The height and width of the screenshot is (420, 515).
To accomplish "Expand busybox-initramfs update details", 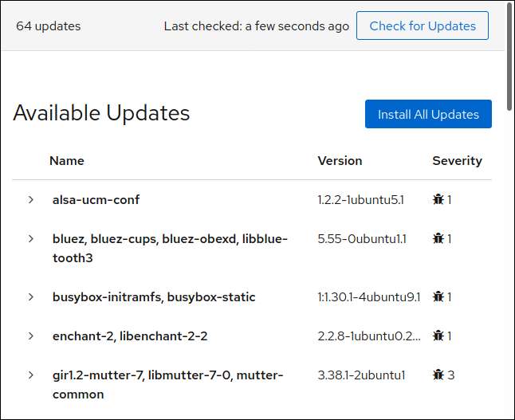I will (x=31, y=297).
